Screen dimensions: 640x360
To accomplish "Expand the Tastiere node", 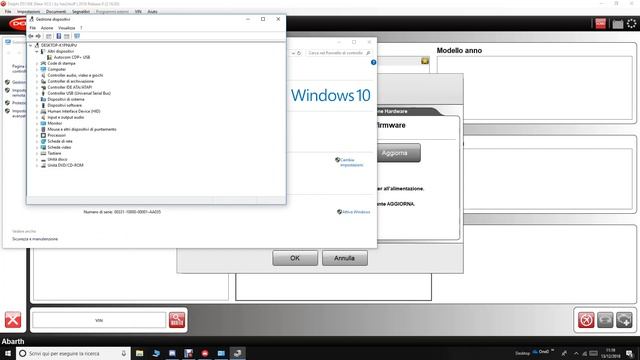I will pos(37,153).
